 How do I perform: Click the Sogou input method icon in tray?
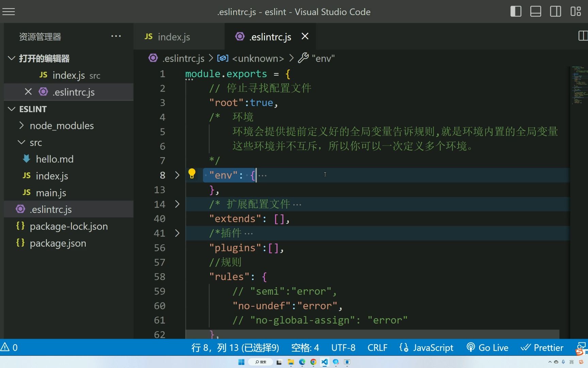(581, 362)
